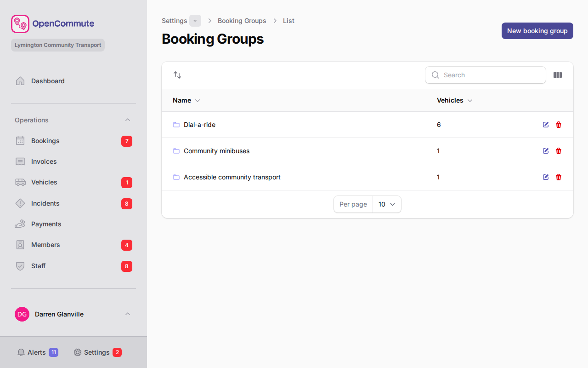The height and width of the screenshot is (368, 588).
Task: Open Invoices in the sidebar
Action: [x=73, y=161]
